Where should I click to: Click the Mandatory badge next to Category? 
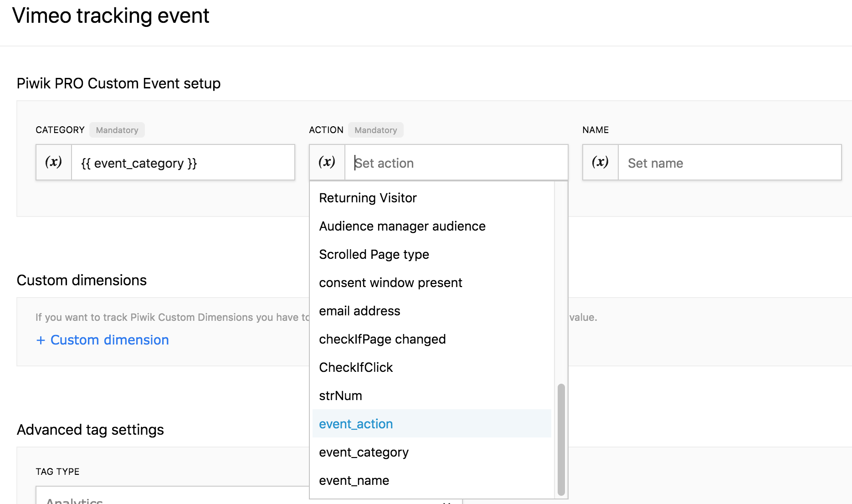pos(117,130)
